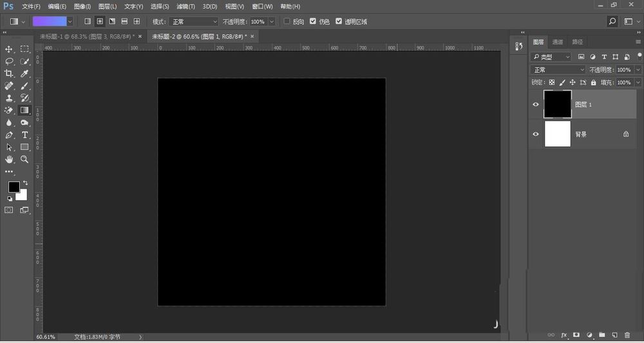Viewport: 644px width, 343px height.
Task: Change the screen mode
Action: 24,210
